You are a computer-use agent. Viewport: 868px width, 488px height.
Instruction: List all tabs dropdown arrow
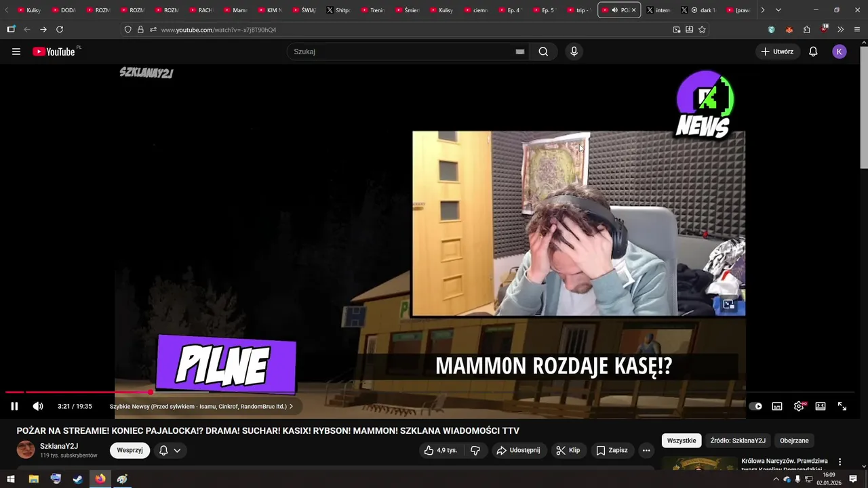[778, 10]
